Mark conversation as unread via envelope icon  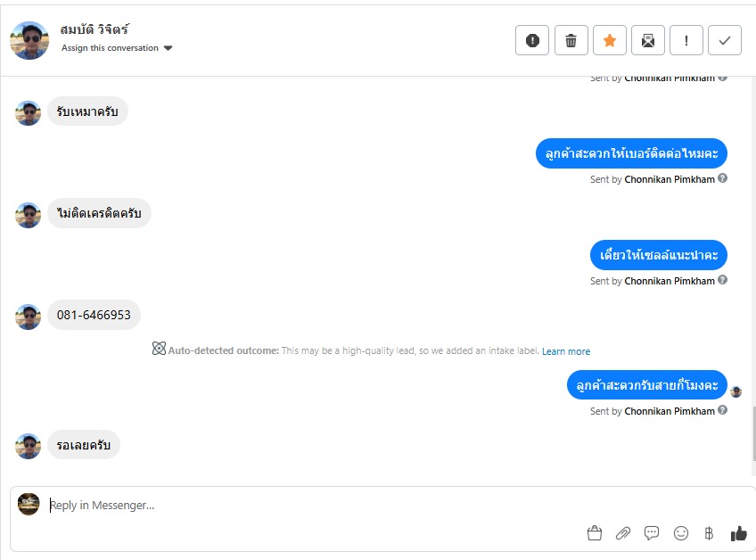648,40
